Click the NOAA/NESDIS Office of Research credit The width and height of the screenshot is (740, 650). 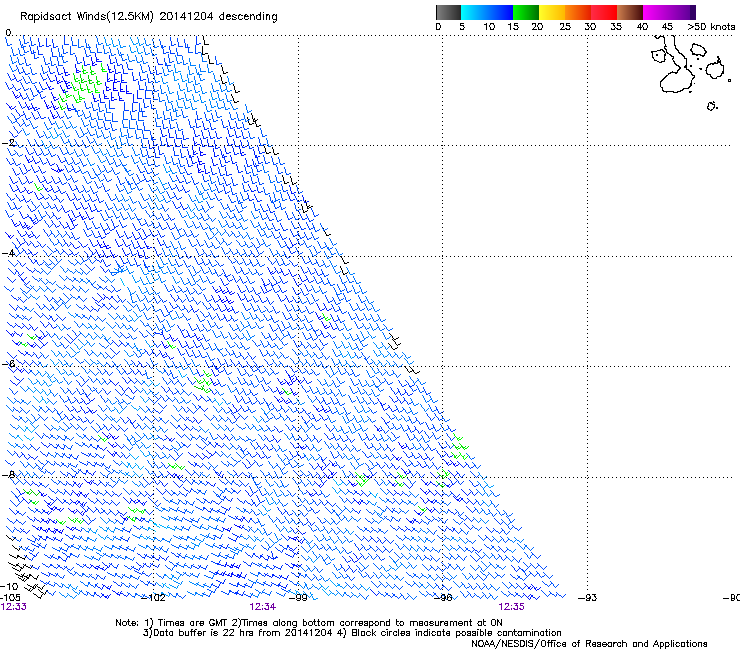pos(589,644)
